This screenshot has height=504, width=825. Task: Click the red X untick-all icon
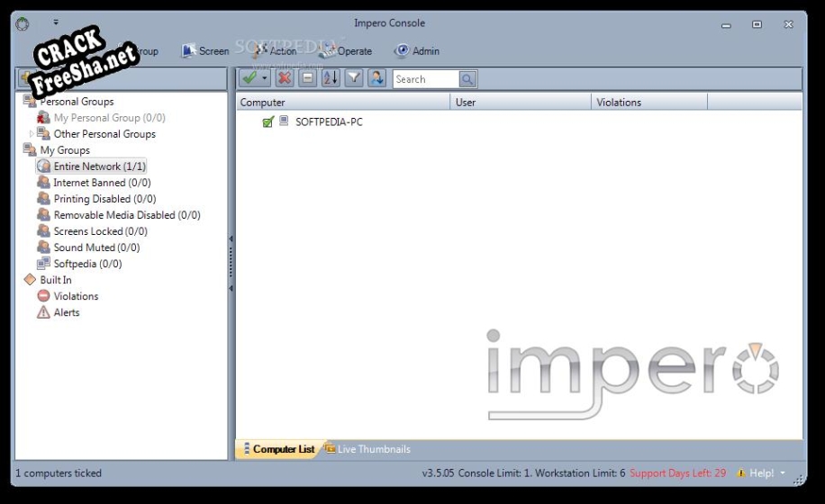click(x=285, y=79)
